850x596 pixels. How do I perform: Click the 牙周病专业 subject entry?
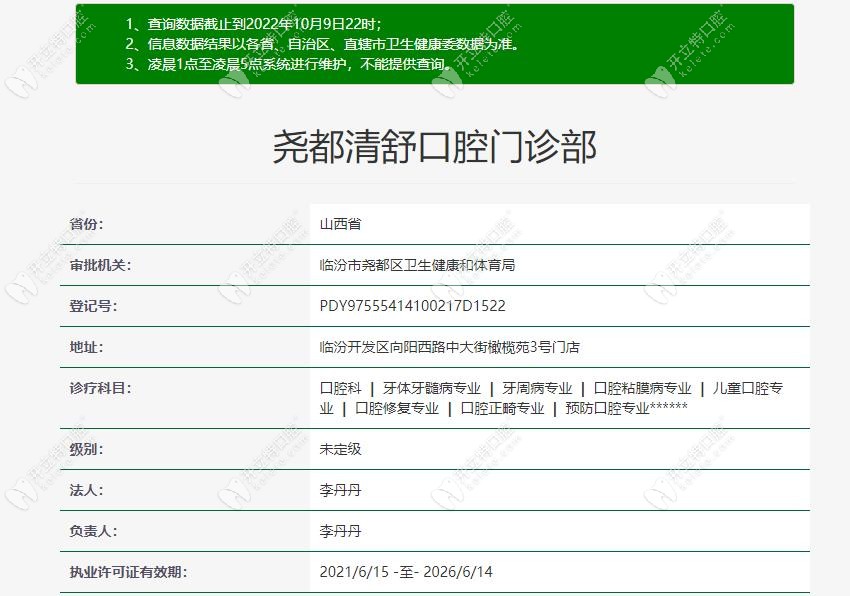537,388
